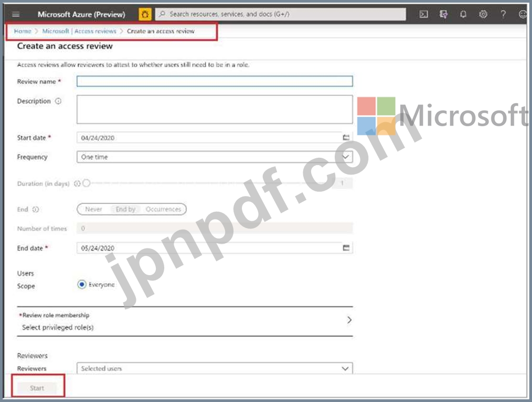The image size is (532, 402).
Task: Expand Review role membership chevron
Action: coord(349,320)
